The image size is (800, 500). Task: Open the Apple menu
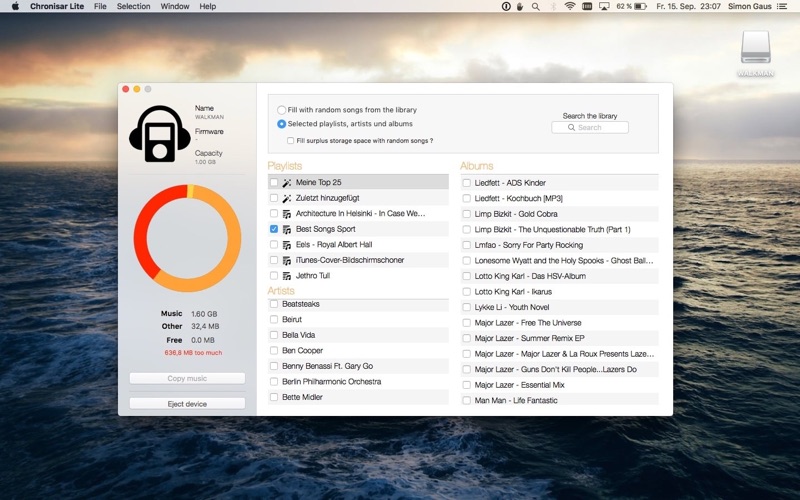pos(15,6)
